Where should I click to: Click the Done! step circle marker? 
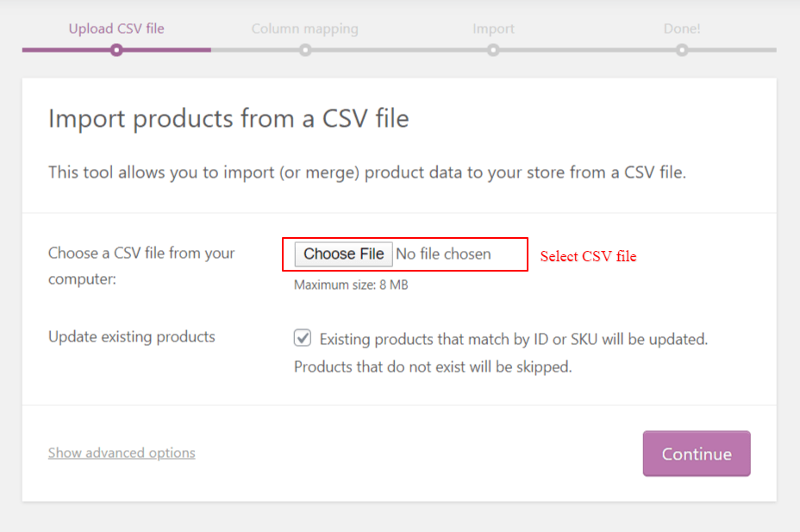tap(682, 50)
